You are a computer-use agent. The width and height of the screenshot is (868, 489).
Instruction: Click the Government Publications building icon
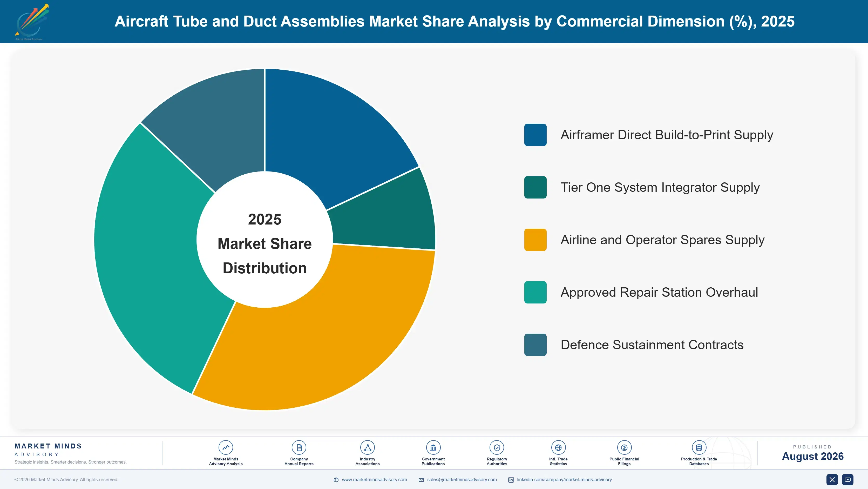[x=433, y=447]
